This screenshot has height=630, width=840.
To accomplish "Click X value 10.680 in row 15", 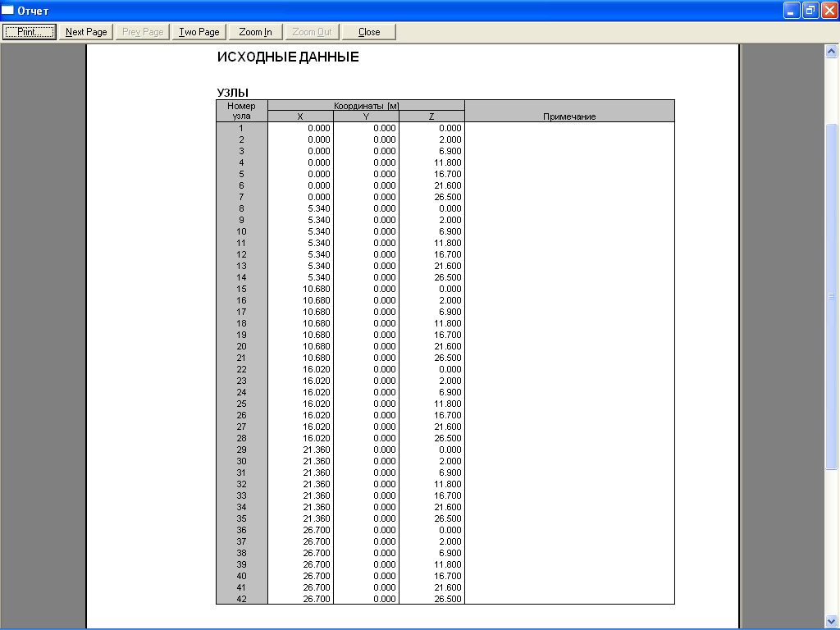I will (x=316, y=289).
